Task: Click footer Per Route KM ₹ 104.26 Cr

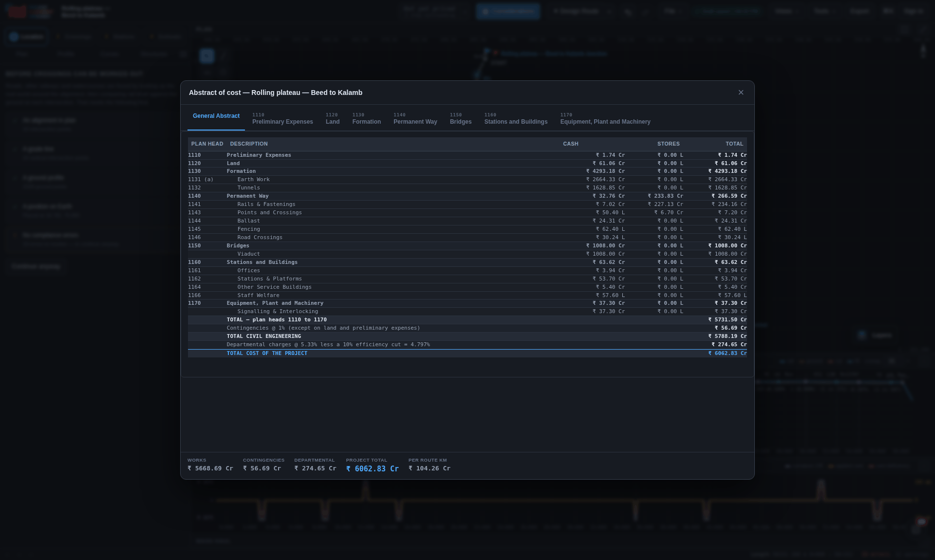Action: point(430,468)
